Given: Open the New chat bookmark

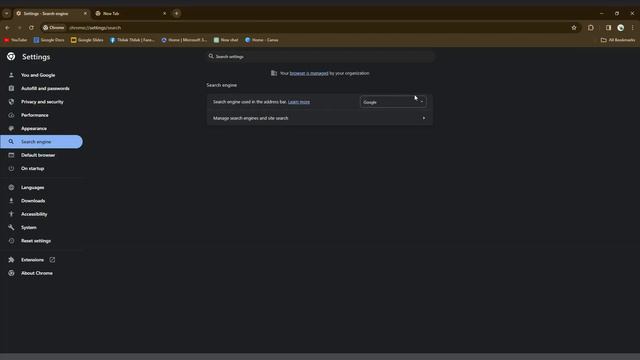Looking at the screenshot, I should click(x=226, y=40).
